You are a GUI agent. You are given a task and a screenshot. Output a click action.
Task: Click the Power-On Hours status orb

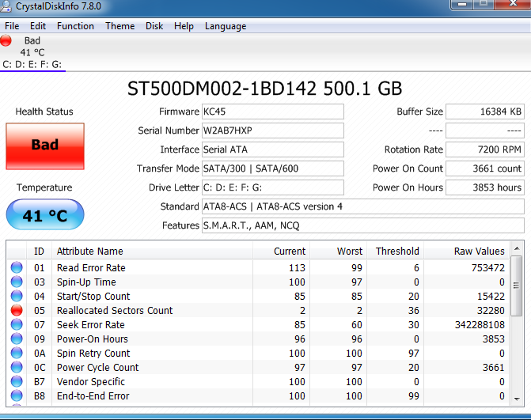tap(17, 339)
